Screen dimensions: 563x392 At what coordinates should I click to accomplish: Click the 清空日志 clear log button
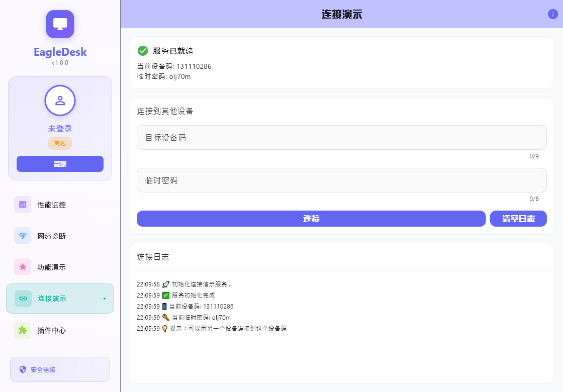pos(518,219)
